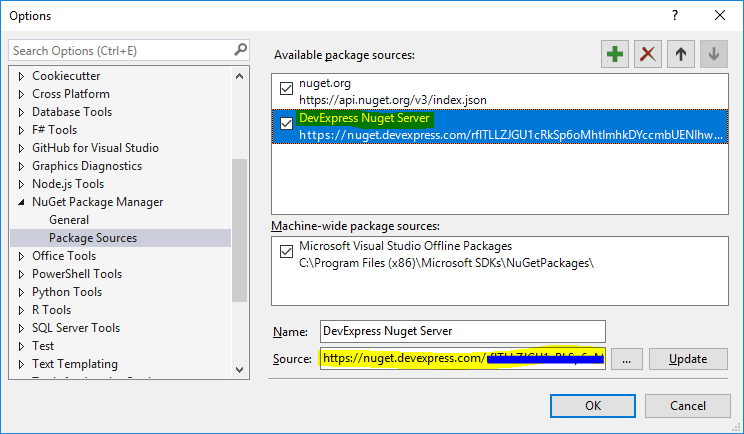This screenshot has height=434, width=744.
Task: Expand the Graphics Diagnostics node
Action: click(21, 166)
